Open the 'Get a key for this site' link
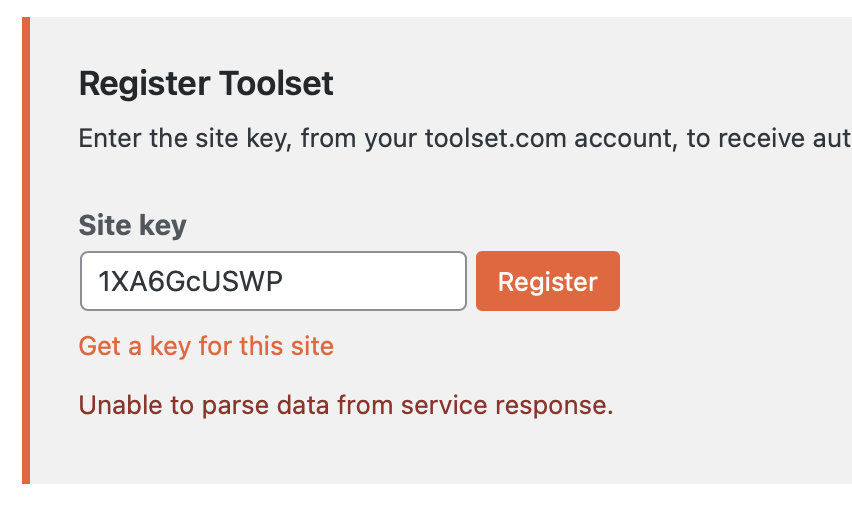Screen dimensions: 852x512 tap(206, 346)
